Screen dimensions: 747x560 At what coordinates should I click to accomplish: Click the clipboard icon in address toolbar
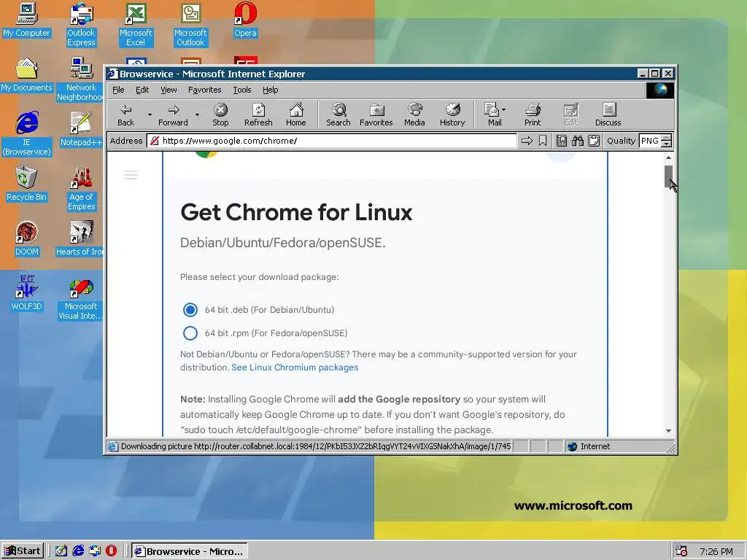(x=594, y=141)
